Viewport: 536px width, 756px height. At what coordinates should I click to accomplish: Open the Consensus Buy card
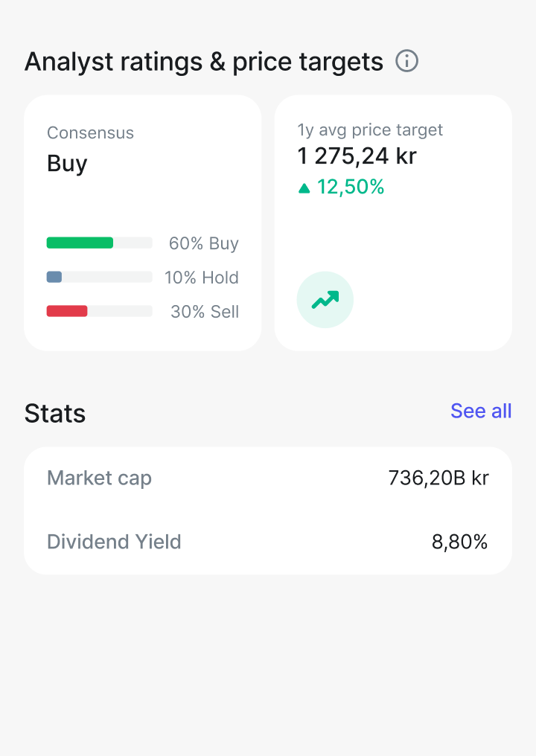(143, 222)
